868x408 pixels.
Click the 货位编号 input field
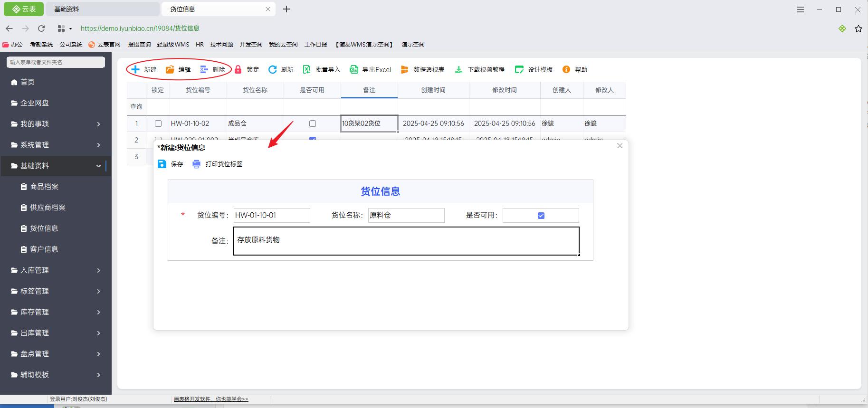click(x=272, y=215)
